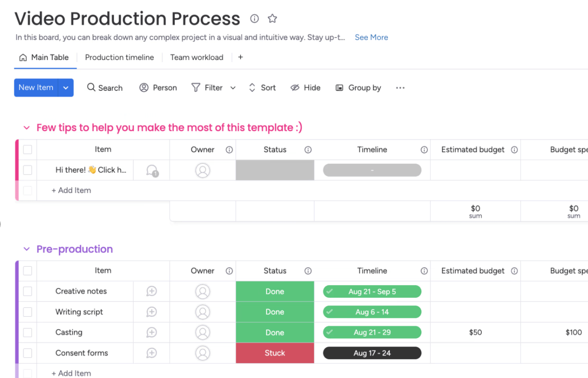588x378 pixels.
Task: Open the New Item dropdown arrow
Action: [x=66, y=88]
